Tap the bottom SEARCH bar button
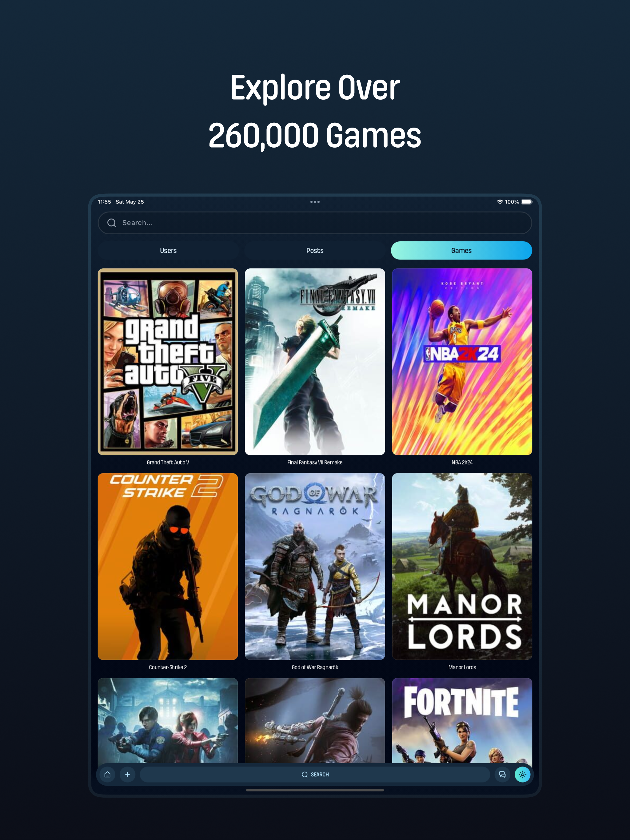Viewport: 630px width, 840px height. pos(315,774)
